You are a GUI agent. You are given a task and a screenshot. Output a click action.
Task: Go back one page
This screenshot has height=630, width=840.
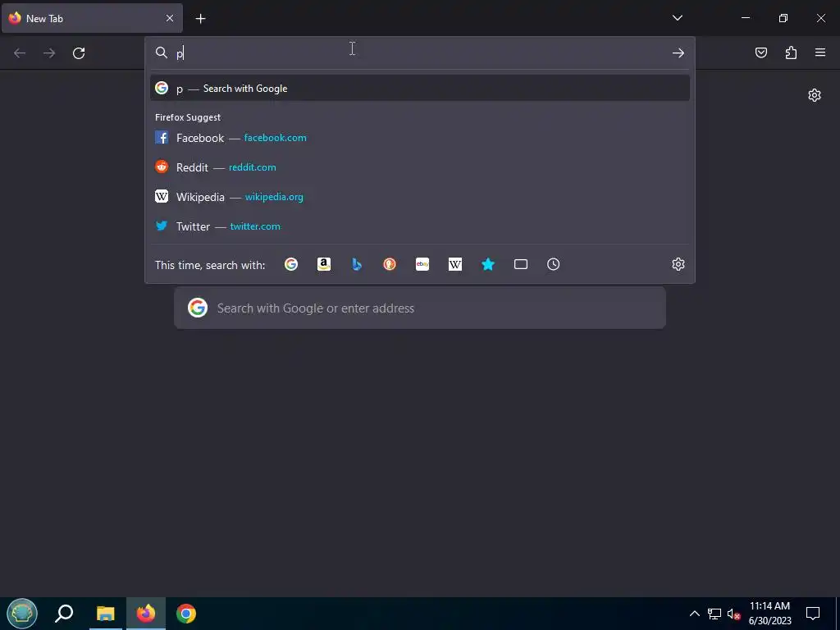(20, 53)
